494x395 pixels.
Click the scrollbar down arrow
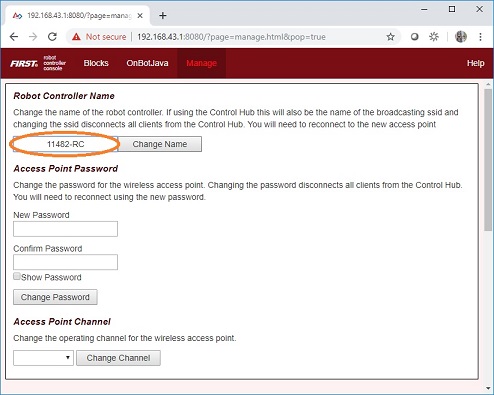coord(488,388)
